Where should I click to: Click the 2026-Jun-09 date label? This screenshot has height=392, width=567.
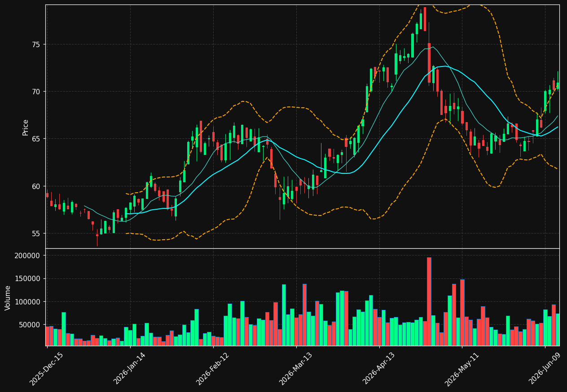coord(544,369)
